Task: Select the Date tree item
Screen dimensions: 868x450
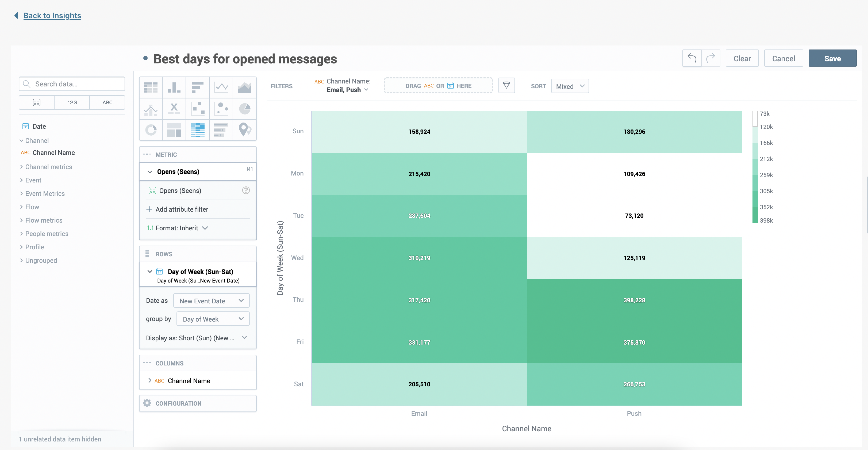Action: [39, 126]
